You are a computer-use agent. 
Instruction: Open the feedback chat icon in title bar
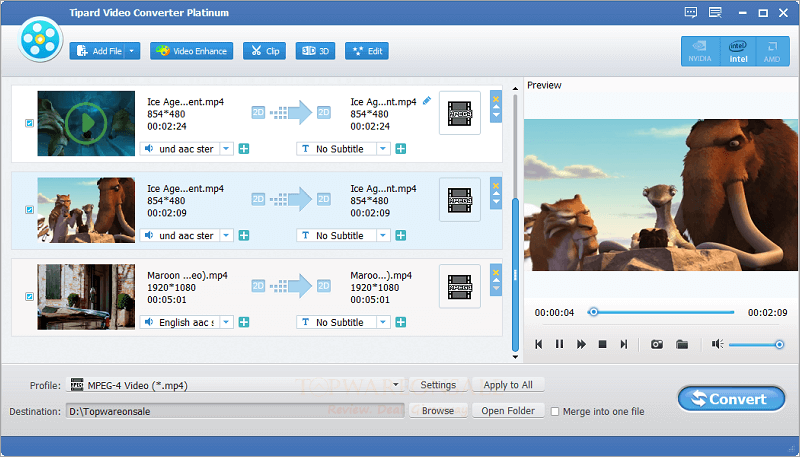point(691,13)
